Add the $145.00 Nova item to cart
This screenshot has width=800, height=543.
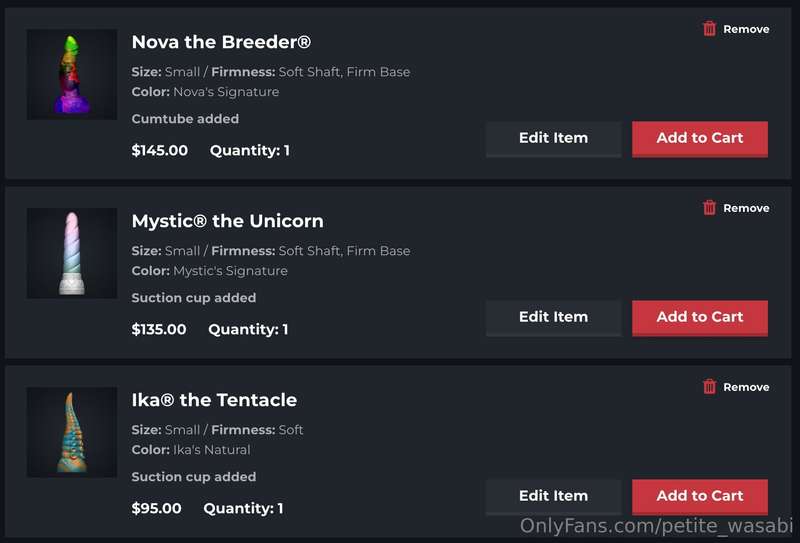[x=699, y=139]
